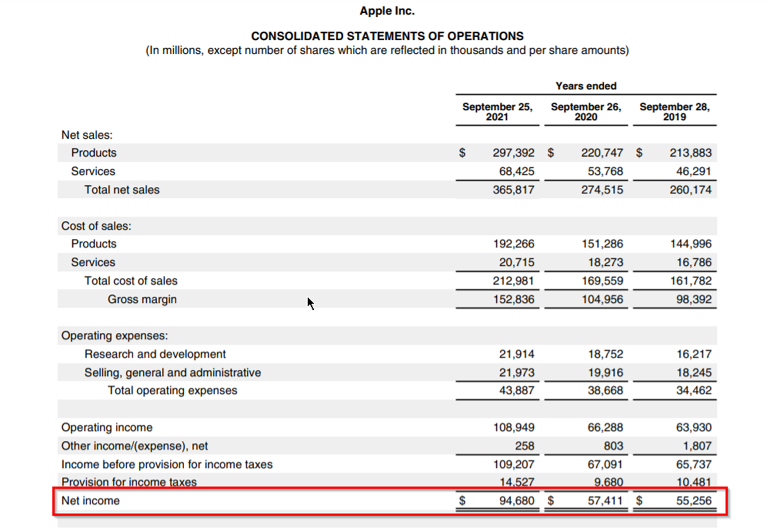Click the 258 other income value
The image size is (774, 532).
[524, 446]
